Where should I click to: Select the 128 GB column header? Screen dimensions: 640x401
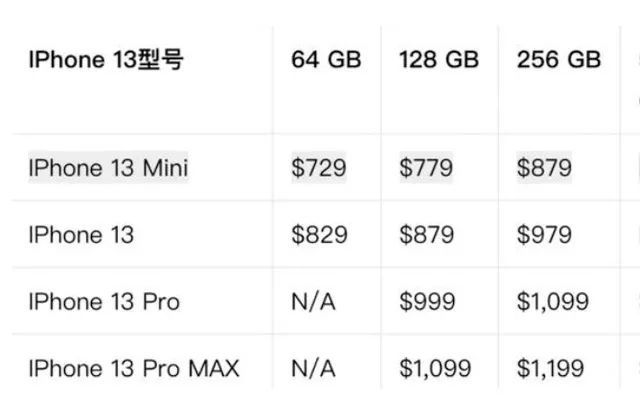(439, 60)
